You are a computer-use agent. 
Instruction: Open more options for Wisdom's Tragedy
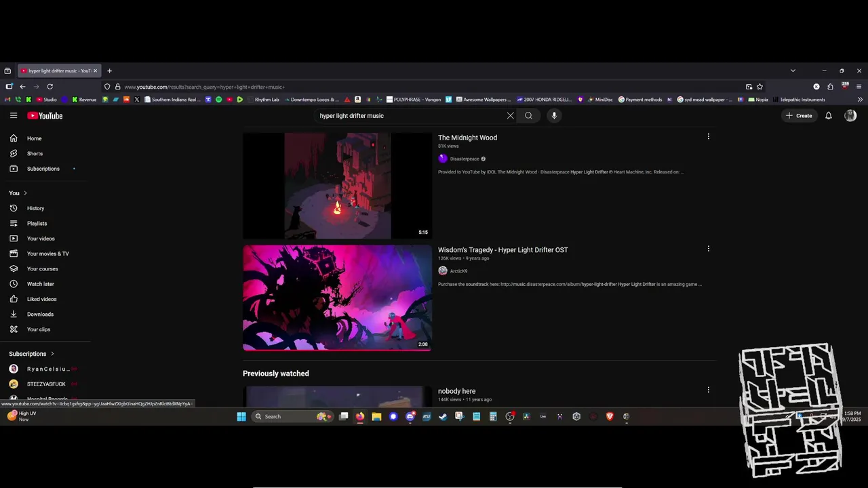coord(709,249)
